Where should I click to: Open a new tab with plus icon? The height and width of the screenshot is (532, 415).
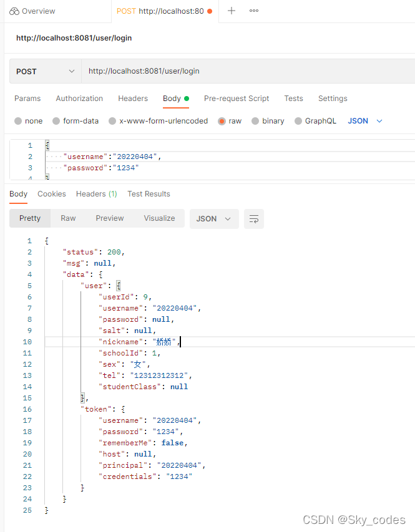coord(232,11)
